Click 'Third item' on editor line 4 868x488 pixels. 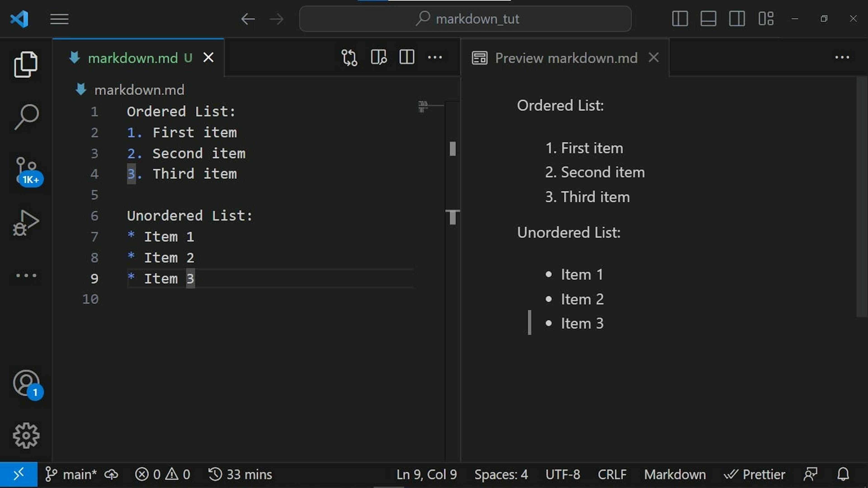point(195,174)
